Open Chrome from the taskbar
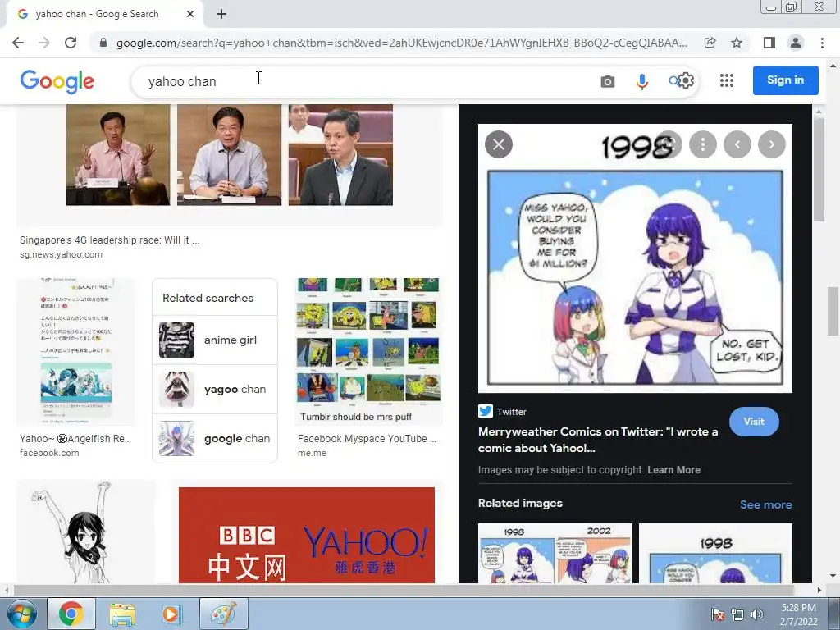 point(71,614)
